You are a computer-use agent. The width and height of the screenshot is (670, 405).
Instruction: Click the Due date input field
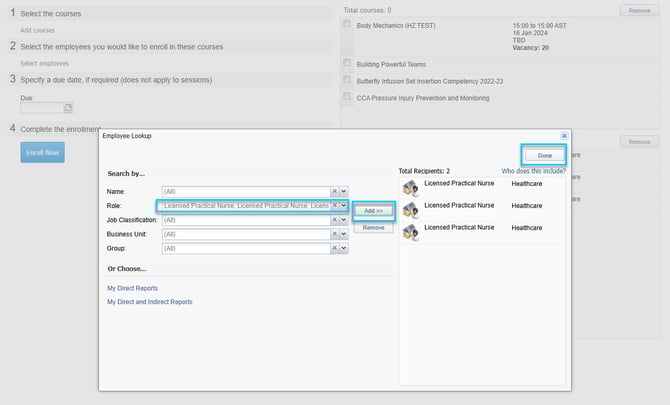click(x=42, y=108)
